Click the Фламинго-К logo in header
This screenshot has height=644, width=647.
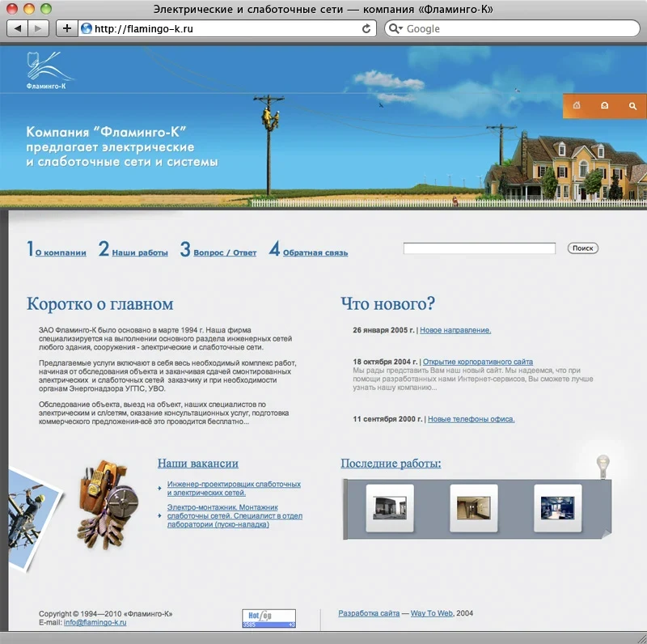(48, 70)
